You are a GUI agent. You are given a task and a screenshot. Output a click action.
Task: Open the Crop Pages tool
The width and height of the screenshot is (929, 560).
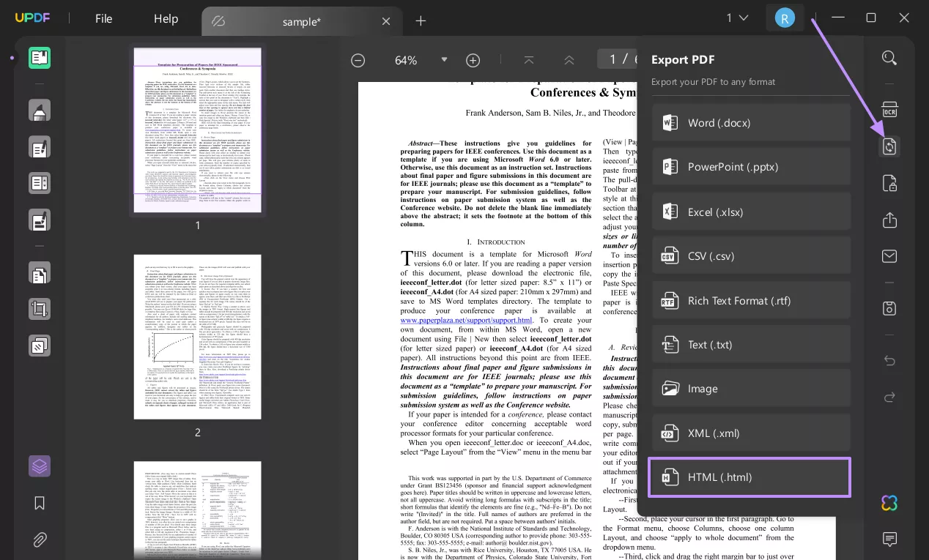40,308
